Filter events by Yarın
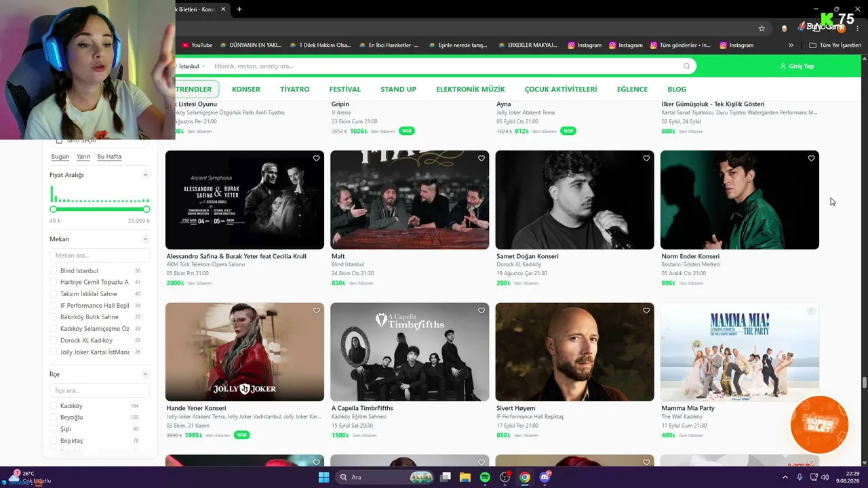This screenshot has width=868, height=488. [x=83, y=157]
